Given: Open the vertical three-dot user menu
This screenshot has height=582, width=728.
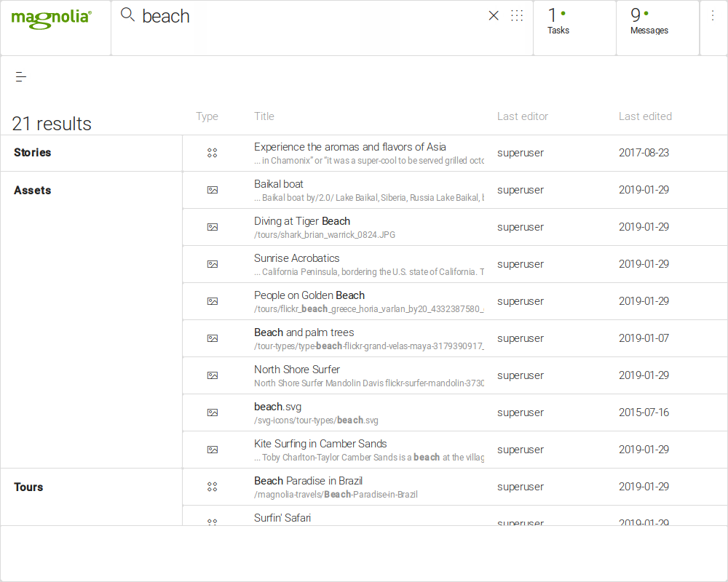Looking at the screenshot, I should click(x=713, y=16).
